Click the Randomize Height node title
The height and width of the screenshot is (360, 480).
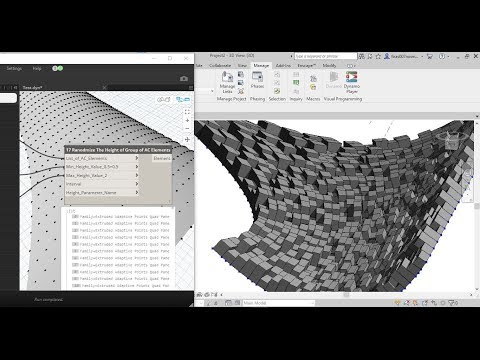(x=118, y=150)
